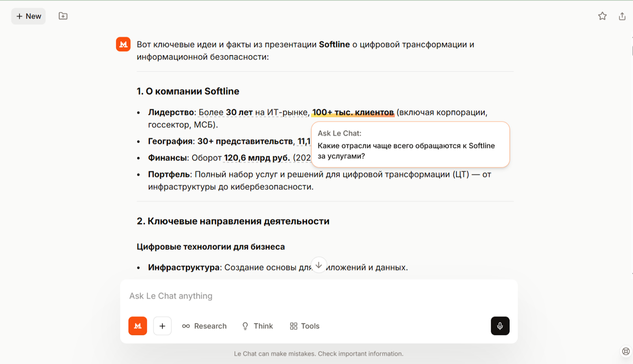Image resolution: width=633 pixels, height=364 pixels.
Task: Click the Mistral avatar beside the response
Action: pyautogui.click(x=123, y=45)
